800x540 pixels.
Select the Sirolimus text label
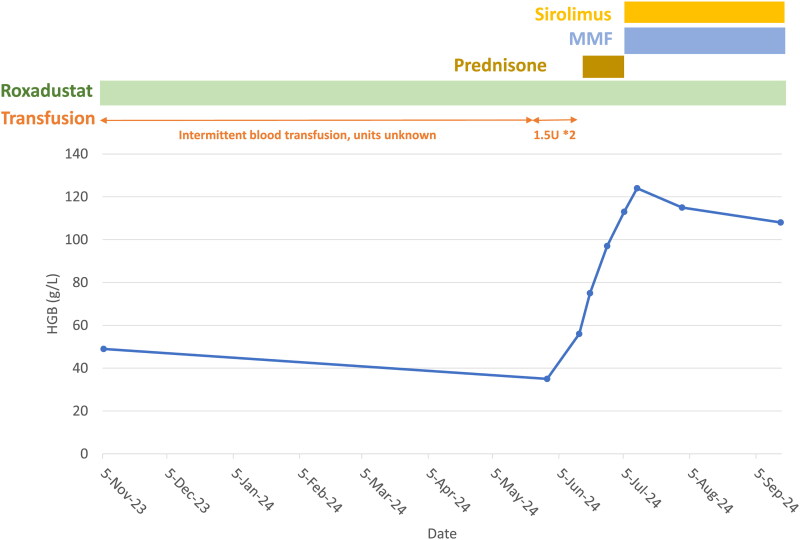click(x=578, y=14)
